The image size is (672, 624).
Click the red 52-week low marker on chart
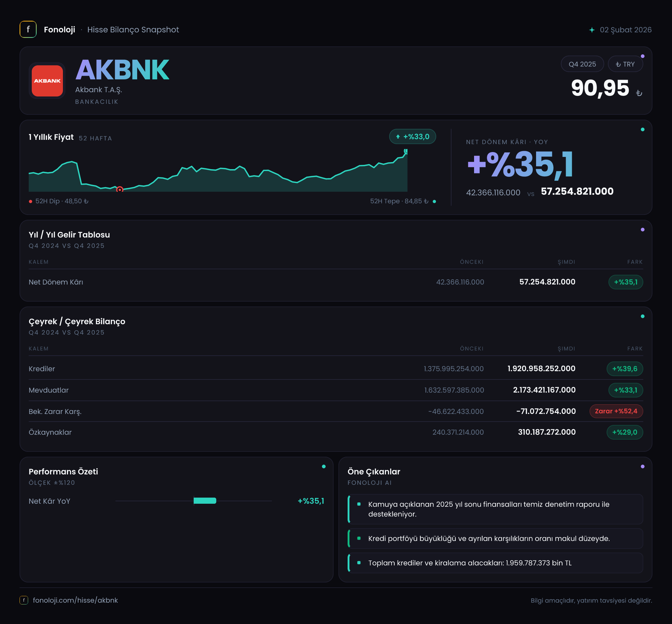tap(120, 189)
